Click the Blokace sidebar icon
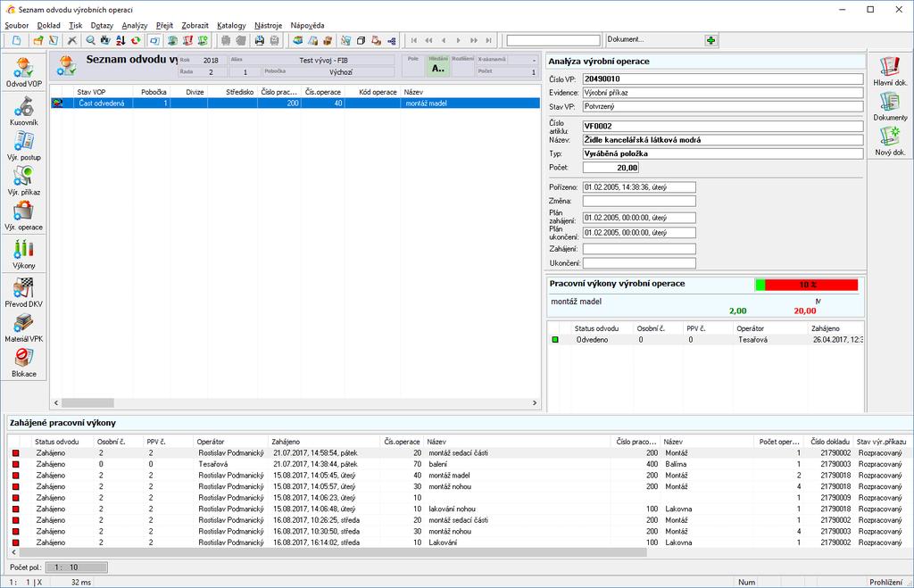The image size is (914, 588). [x=23, y=362]
